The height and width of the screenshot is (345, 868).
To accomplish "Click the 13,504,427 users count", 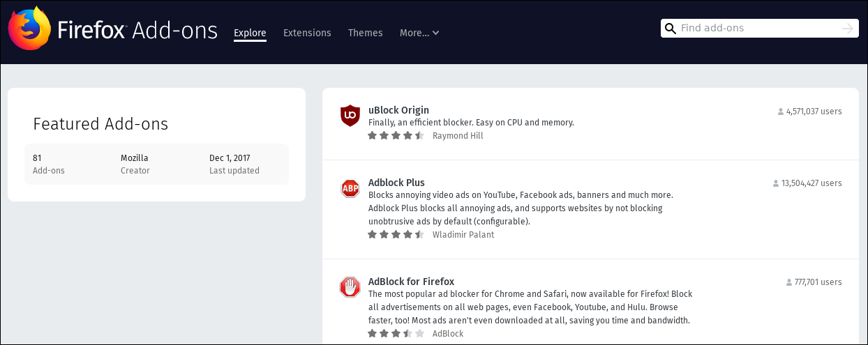I will (811, 184).
